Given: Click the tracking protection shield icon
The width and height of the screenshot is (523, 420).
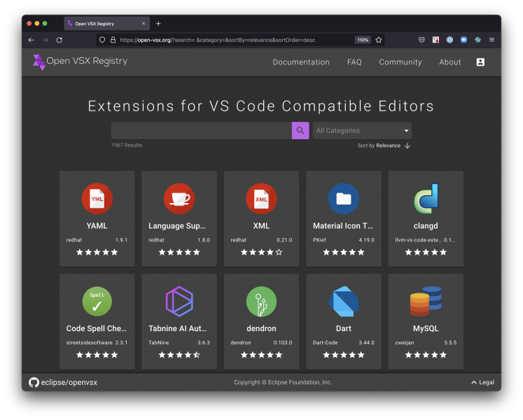Looking at the screenshot, I should (x=102, y=40).
